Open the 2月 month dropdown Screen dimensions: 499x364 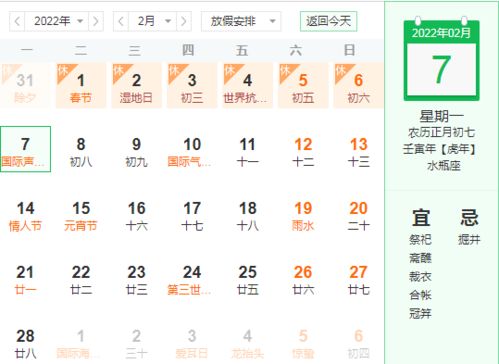152,22
